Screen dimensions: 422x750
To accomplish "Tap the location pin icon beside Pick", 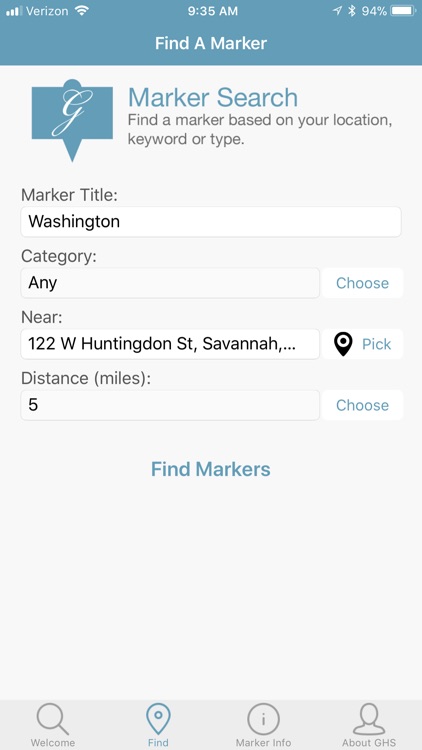I will coord(343,344).
